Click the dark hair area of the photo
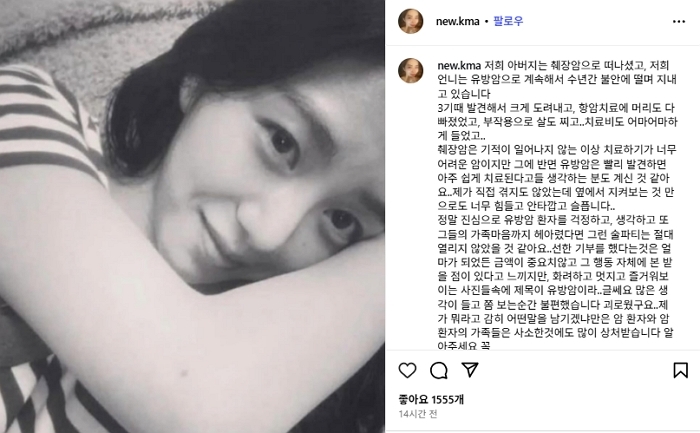The height and width of the screenshot is (433, 700). coord(250,45)
